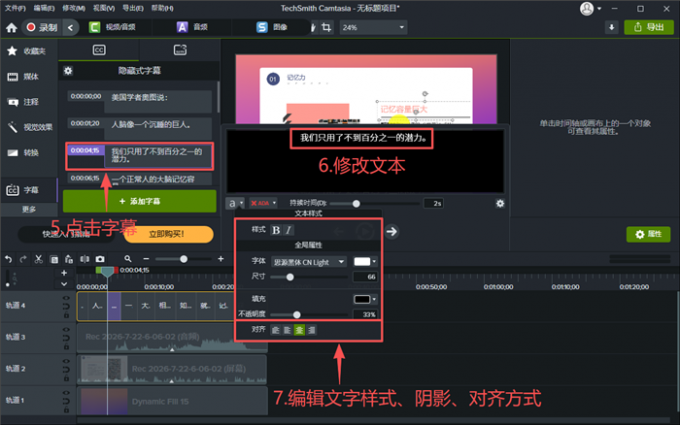The width and height of the screenshot is (680, 425).
Task: Open the font dropdown 思源黑体 CN Light
Action: coord(308,262)
